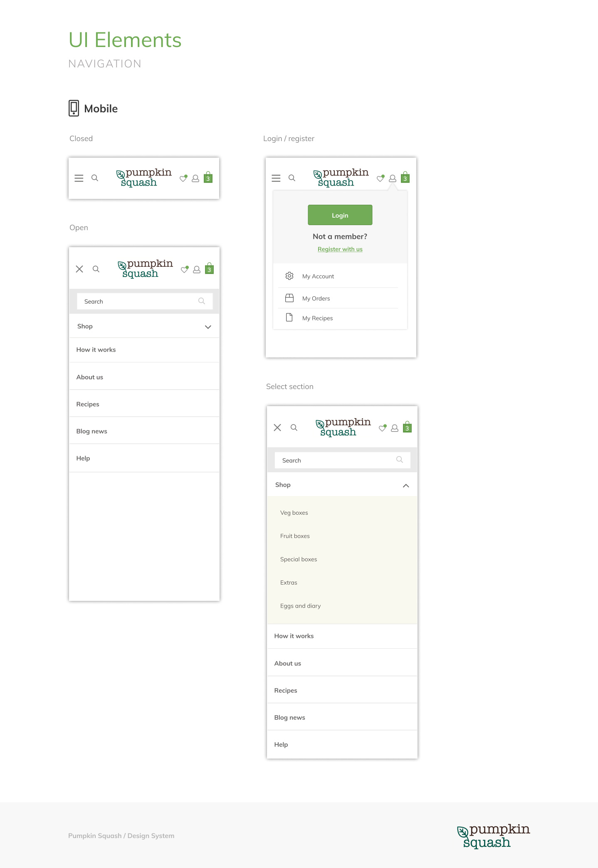
Task: Click the My Orders label
Action: pyautogui.click(x=316, y=298)
